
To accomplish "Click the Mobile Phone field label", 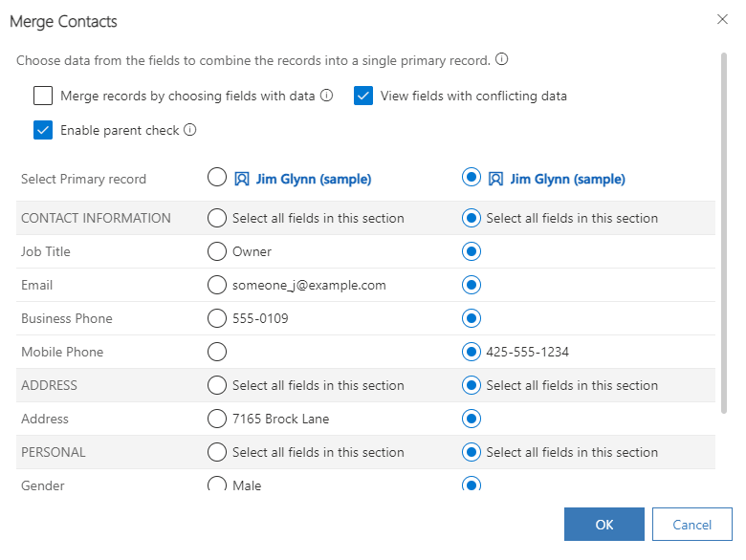I will [x=62, y=352].
